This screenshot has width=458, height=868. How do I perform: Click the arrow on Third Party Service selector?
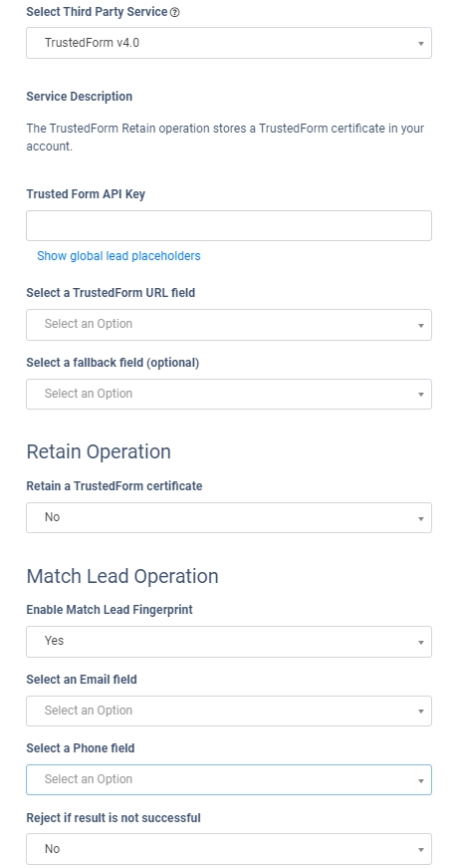coord(421,43)
